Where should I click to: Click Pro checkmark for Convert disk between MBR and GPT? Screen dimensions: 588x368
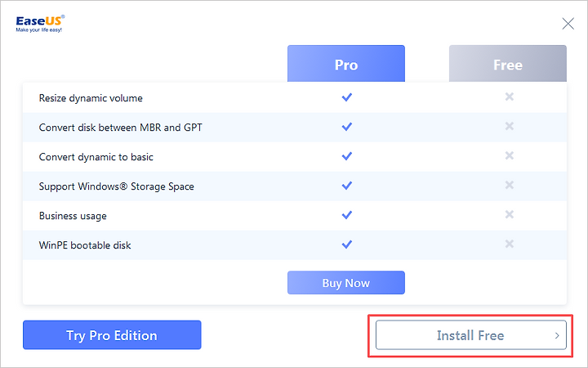(347, 127)
